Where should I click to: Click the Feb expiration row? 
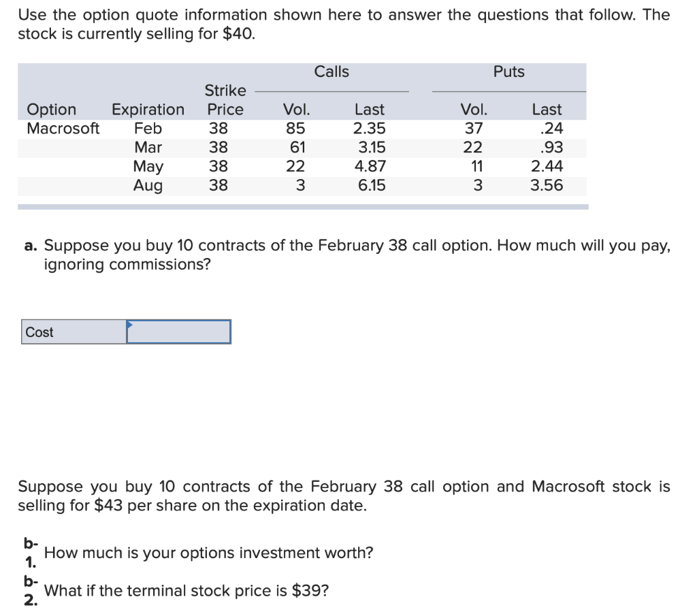click(x=149, y=128)
